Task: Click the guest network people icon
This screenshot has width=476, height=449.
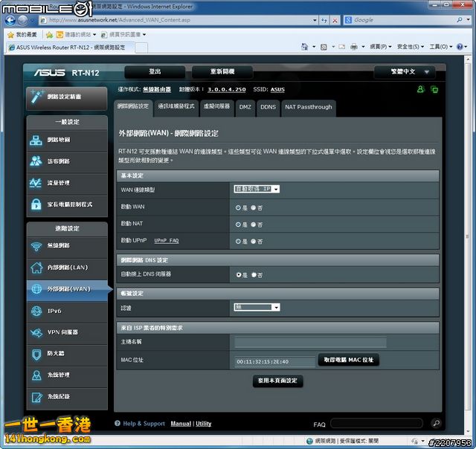Action: (x=36, y=161)
